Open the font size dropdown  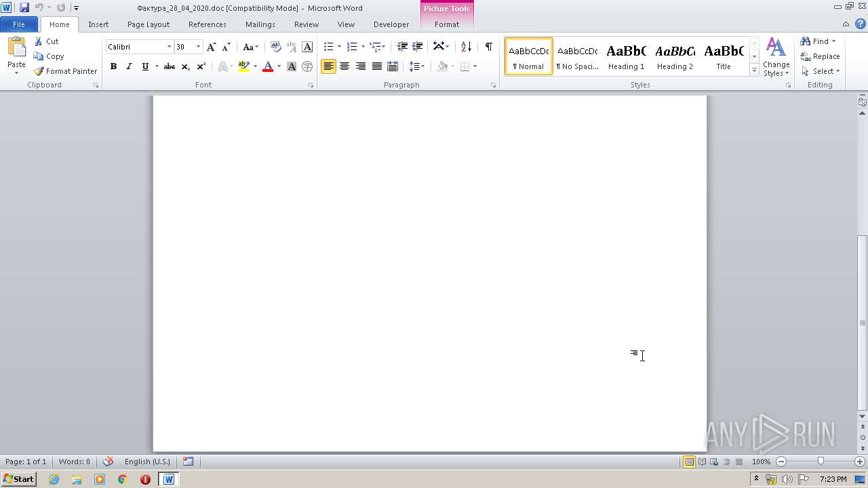pos(198,47)
